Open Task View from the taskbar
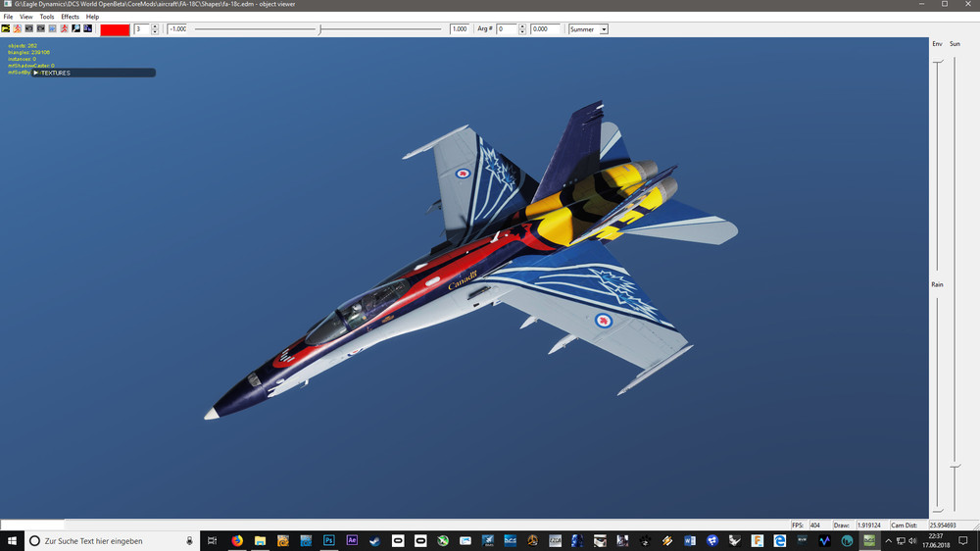Viewport: 980px width, 551px height. click(213, 541)
